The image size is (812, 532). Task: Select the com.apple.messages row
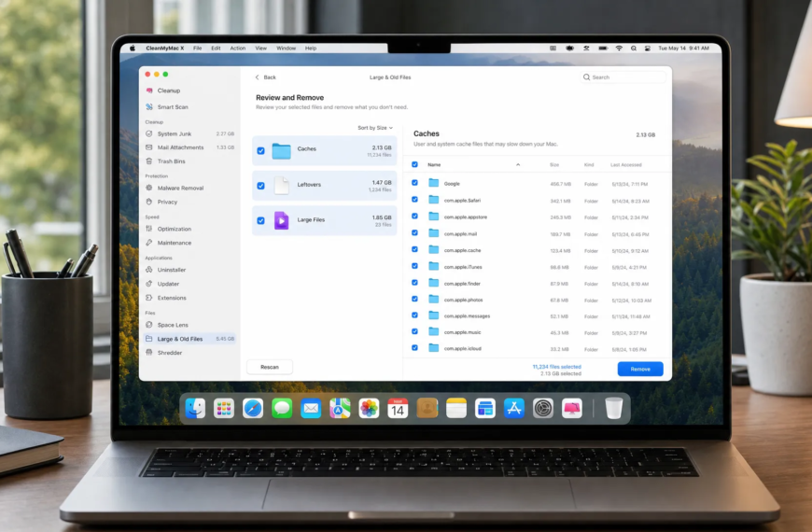coord(536,316)
